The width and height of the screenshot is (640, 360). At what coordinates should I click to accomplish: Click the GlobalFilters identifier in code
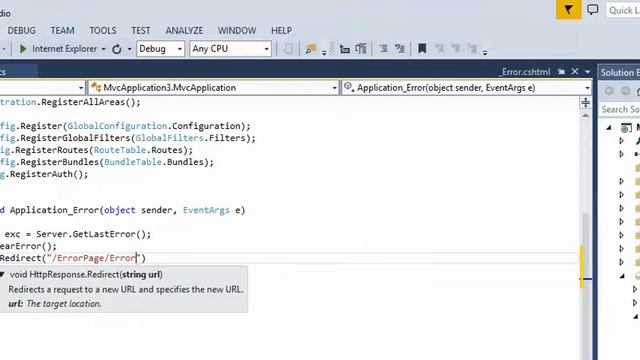point(169,138)
